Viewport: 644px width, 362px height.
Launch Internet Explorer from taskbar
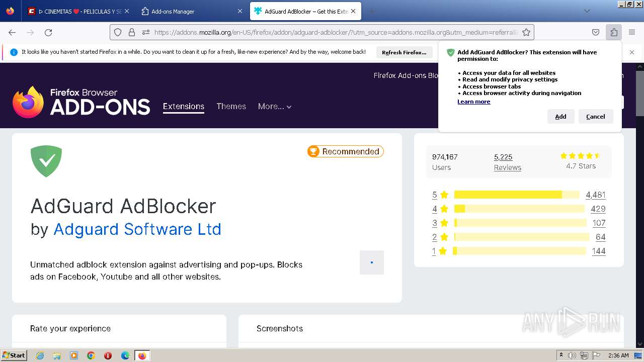pyautogui.click(x=40, y=355)
